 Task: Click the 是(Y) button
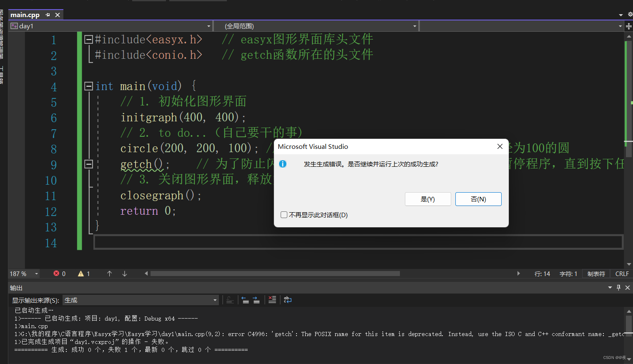pos(428,199)
